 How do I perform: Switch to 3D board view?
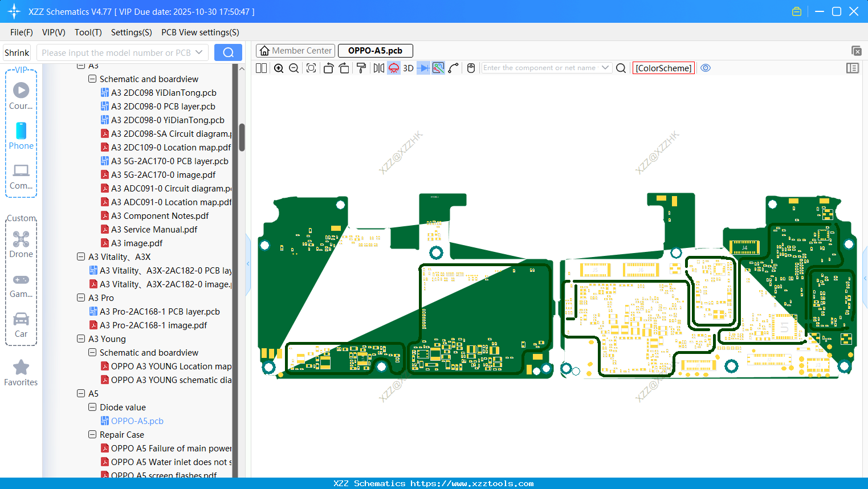coord(408,68)
